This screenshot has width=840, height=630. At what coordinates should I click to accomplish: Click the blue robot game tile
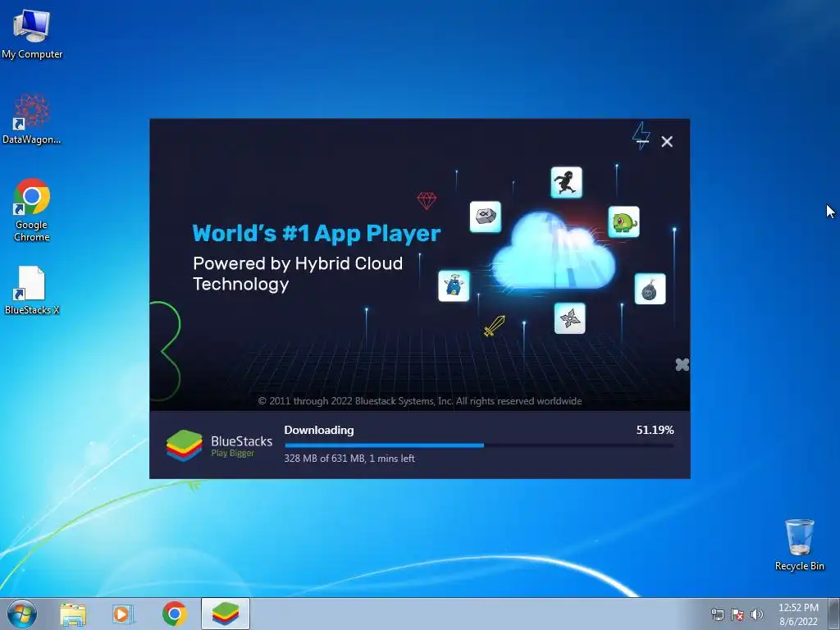[x=454, y=285]
